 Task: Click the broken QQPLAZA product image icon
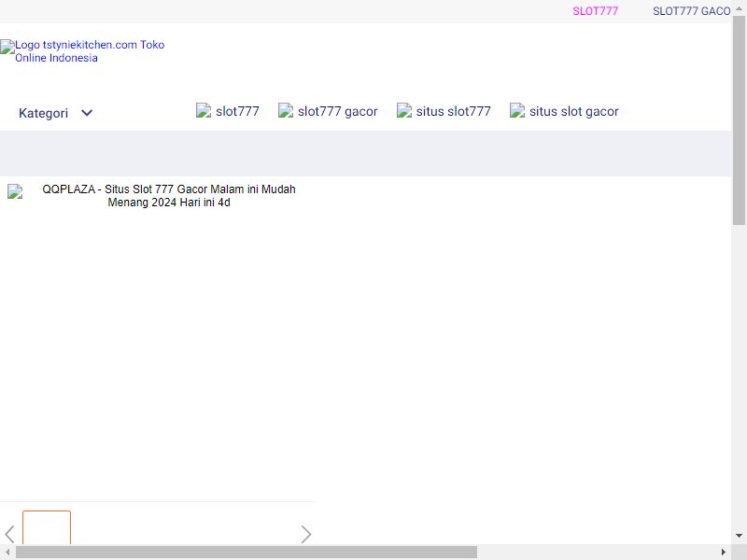click(15, 191)
